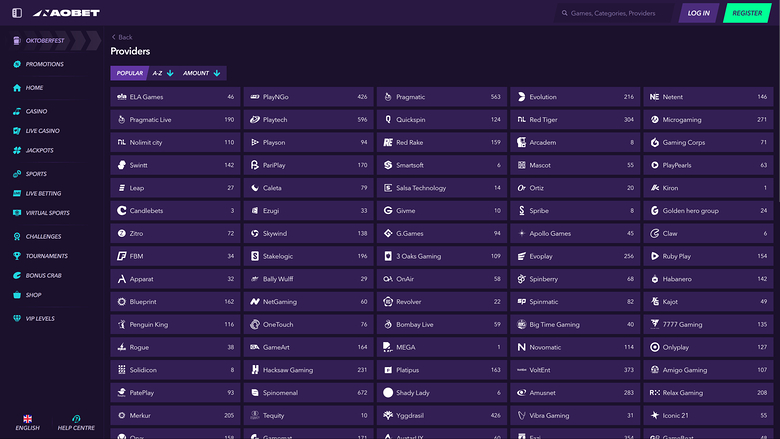Screen dimensions: 780x439
Task: Select the Blueprint provider tile
Action: click(175, 302)
